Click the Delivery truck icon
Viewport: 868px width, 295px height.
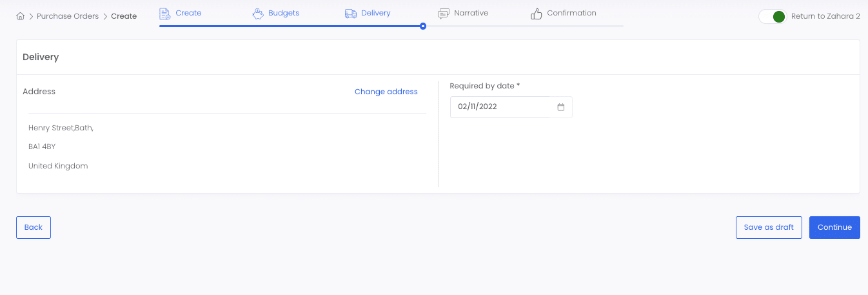[x=351, y=14]
